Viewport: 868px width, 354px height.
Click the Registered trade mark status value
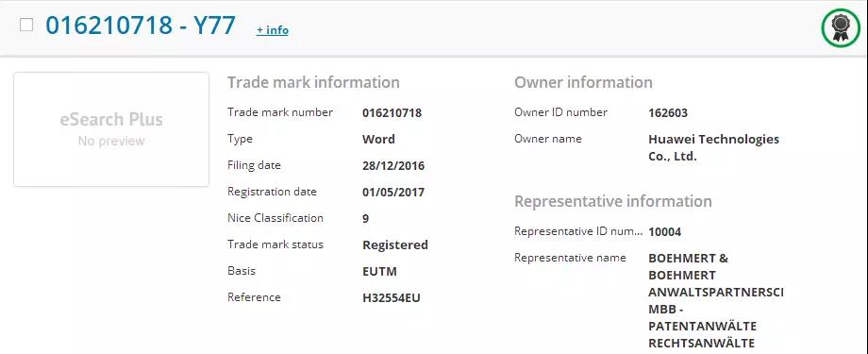coord(395,244)
